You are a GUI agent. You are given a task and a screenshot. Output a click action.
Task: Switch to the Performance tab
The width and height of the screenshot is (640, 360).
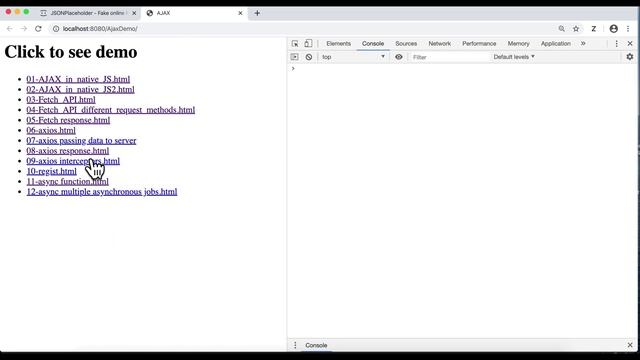pos(479,43)
